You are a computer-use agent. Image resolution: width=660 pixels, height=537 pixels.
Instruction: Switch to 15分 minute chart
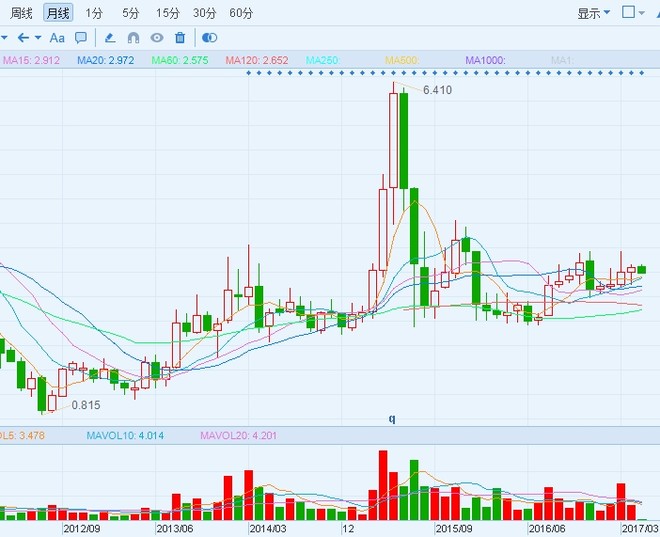coord(168,13)
